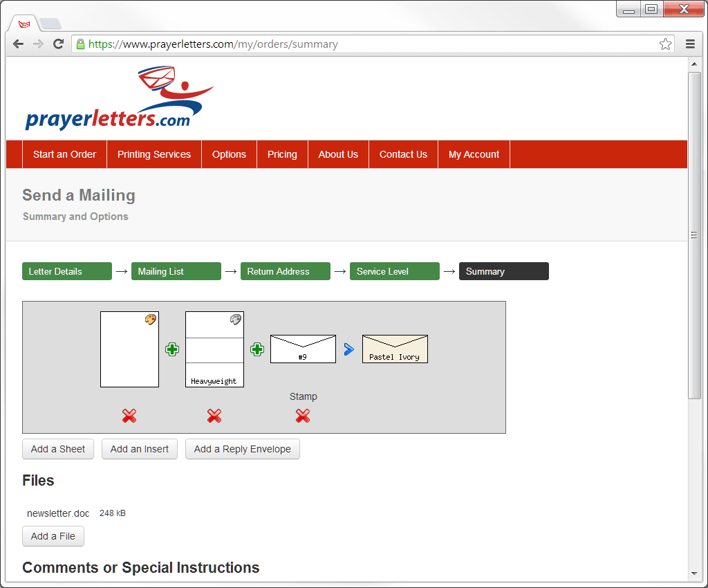The height and width of the screenshot is (588, 708).
Task: Click the color palette icon on first sheet
Action: point(150,320)
